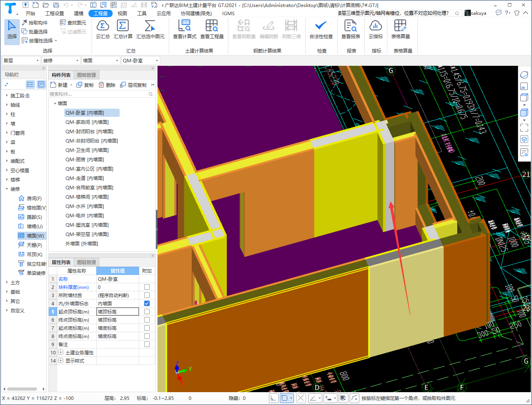The height and width of the screenshot is (405, 532).
Task: Select 吊顶(K) suspended ceiling item
Action: coord(30,254)
